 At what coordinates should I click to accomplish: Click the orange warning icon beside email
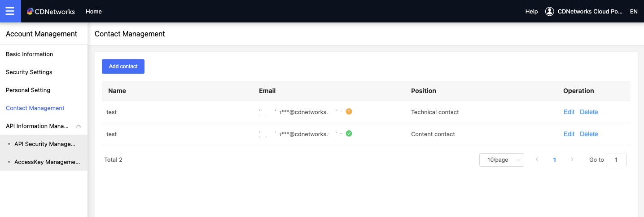pyautogui.click(x=349, y=111)
